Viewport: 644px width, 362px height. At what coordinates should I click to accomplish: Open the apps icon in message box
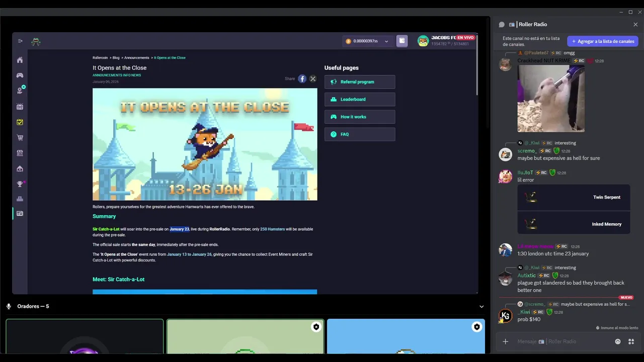[631, 341]
